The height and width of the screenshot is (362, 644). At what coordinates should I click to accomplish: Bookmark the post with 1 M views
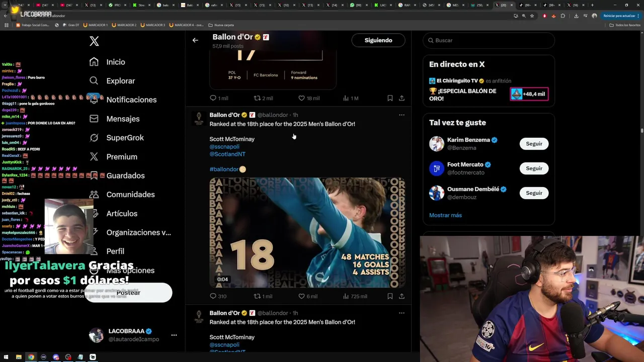390,98
